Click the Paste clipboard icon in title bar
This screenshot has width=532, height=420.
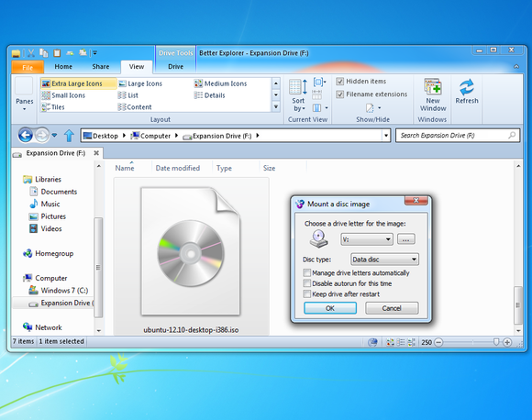point(57,53)
